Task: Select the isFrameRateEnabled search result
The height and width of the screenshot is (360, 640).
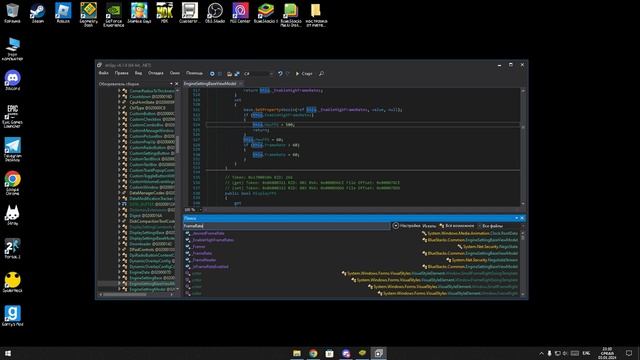Action: pos(210,267)
